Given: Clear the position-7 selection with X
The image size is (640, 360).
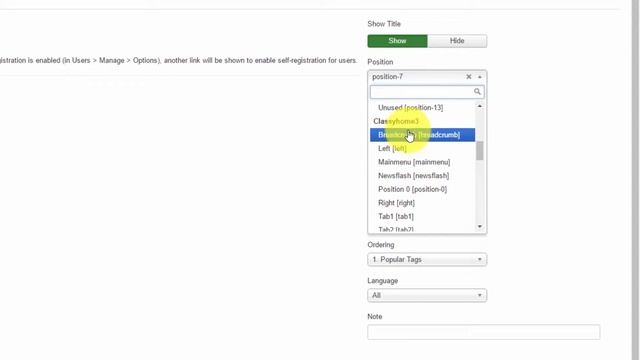Looking at the screenshot, I should coord(469,77).
